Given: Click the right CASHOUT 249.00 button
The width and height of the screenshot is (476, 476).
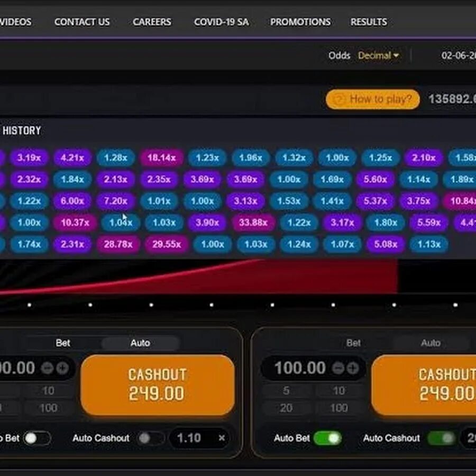Looking at the screenshot, I should pyautogui.click(x=424, y=385).
